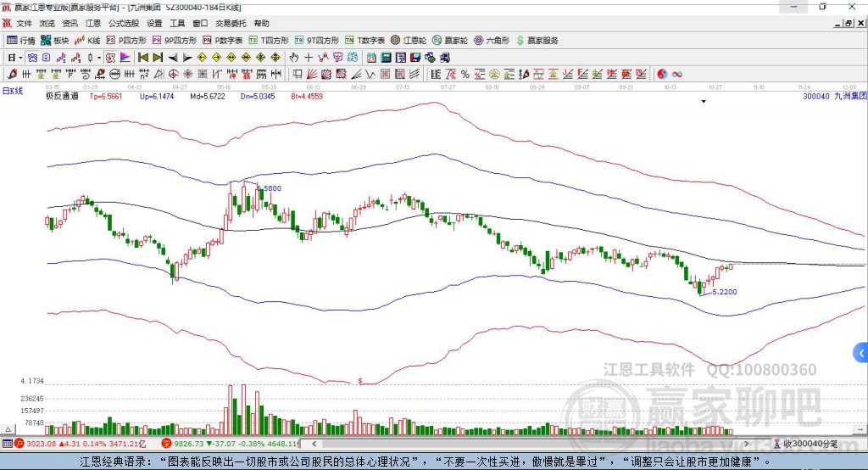The image size is (868, 470).
Task: Expand the 日 period dropdown arrow
Action: pyautogui.click(x=20, y=58)
